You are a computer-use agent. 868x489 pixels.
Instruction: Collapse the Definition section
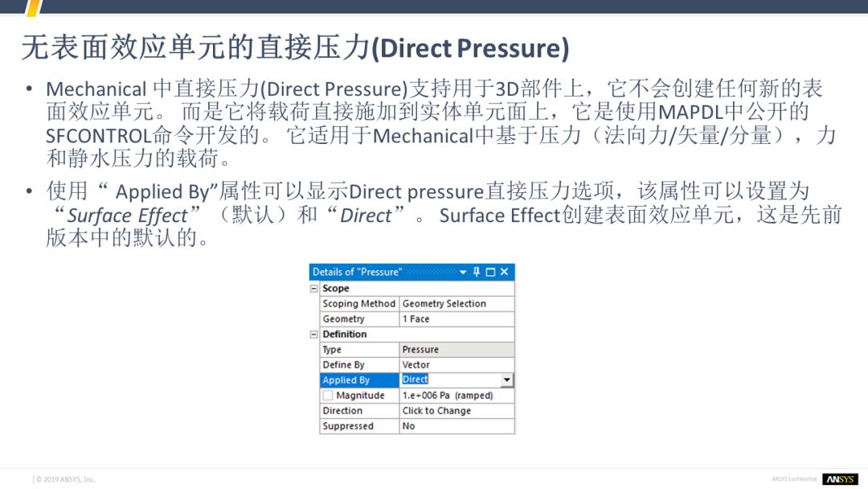[314, 335]
